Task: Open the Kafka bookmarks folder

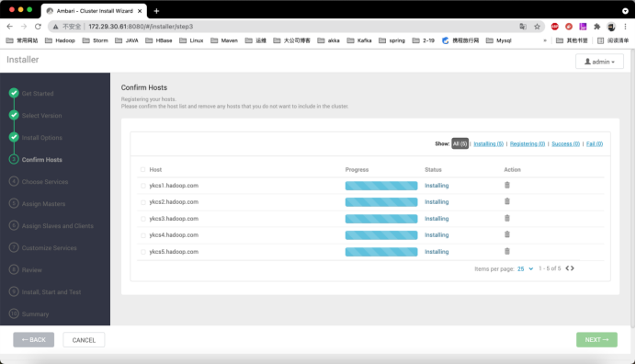Action: [359, 40]
